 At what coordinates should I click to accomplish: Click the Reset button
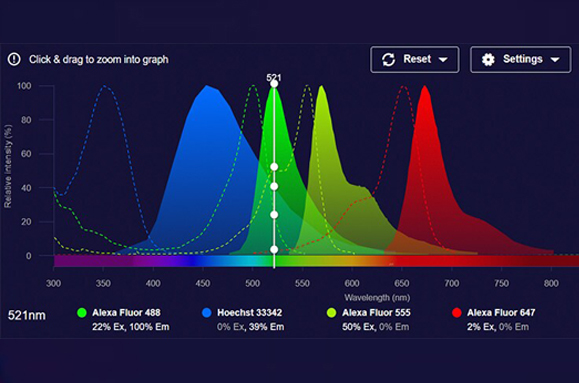click(415, 59)
